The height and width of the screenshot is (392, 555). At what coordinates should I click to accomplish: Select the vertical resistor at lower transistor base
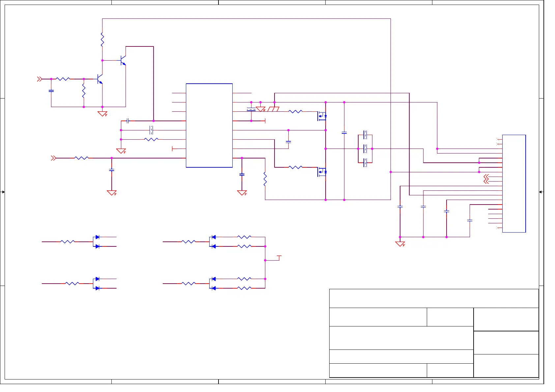pyautogui.click(x=84, y=91)
